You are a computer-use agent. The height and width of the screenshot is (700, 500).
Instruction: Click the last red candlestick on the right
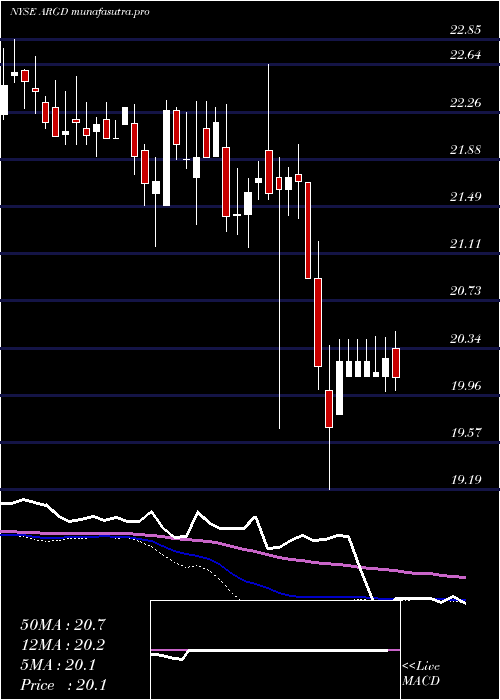[x=396, y=361]
